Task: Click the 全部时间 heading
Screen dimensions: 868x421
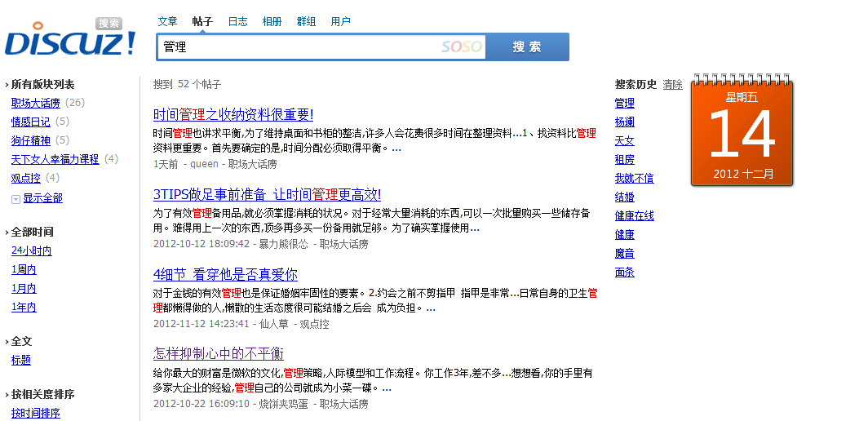Action: pyautogui.click(x=32, y=232)
